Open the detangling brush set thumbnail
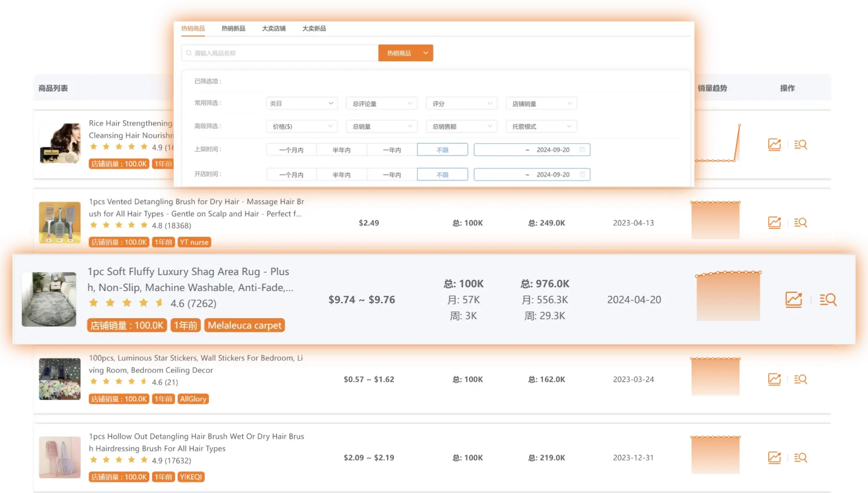868x493 pixels. click(59, 223)
